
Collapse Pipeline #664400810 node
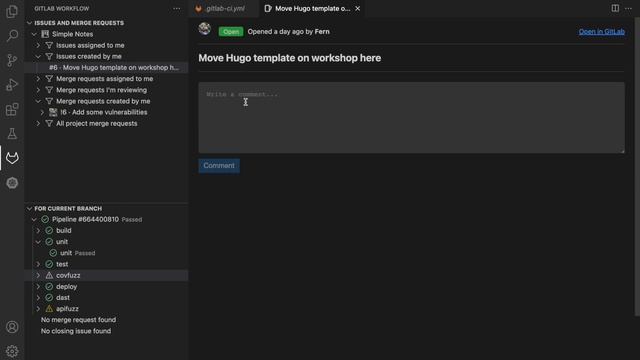pos(34,220)
